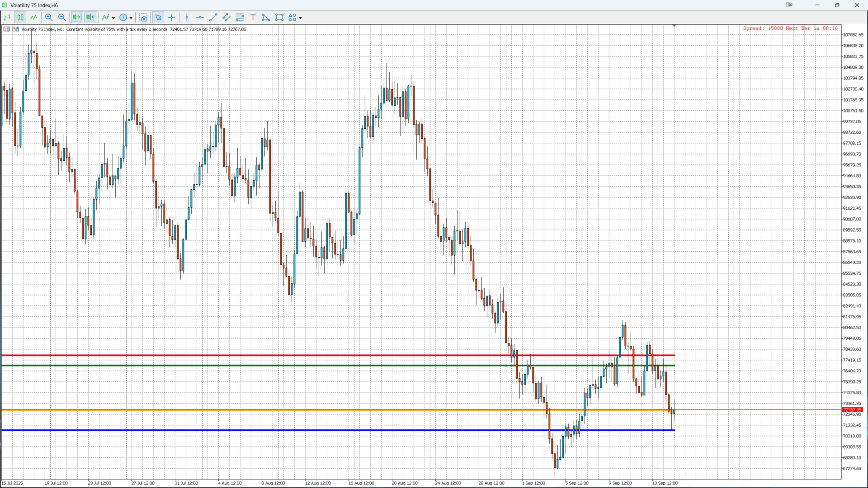This screenshot has height=488, width=868.
Task: Switch to line chart view
Action: point(33,18)
